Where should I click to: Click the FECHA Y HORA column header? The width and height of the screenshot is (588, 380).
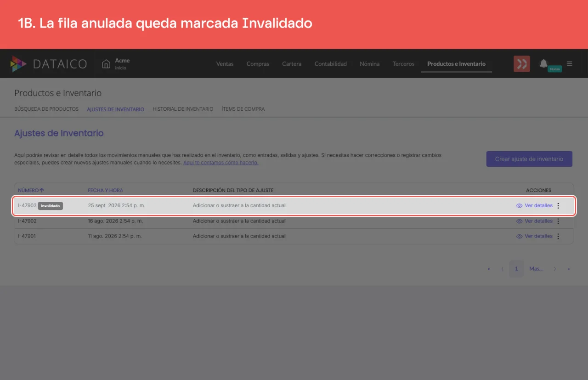pyautogui.click(x=106, y=190)
